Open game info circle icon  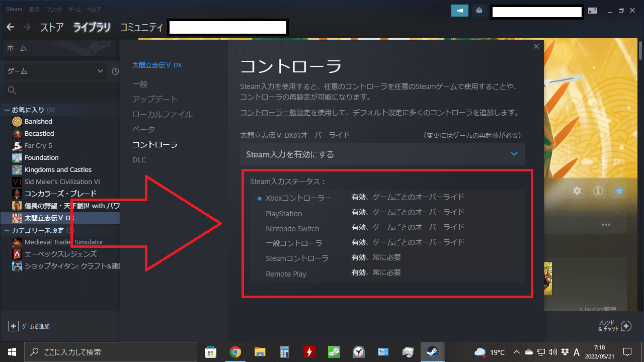click(598, 191)
